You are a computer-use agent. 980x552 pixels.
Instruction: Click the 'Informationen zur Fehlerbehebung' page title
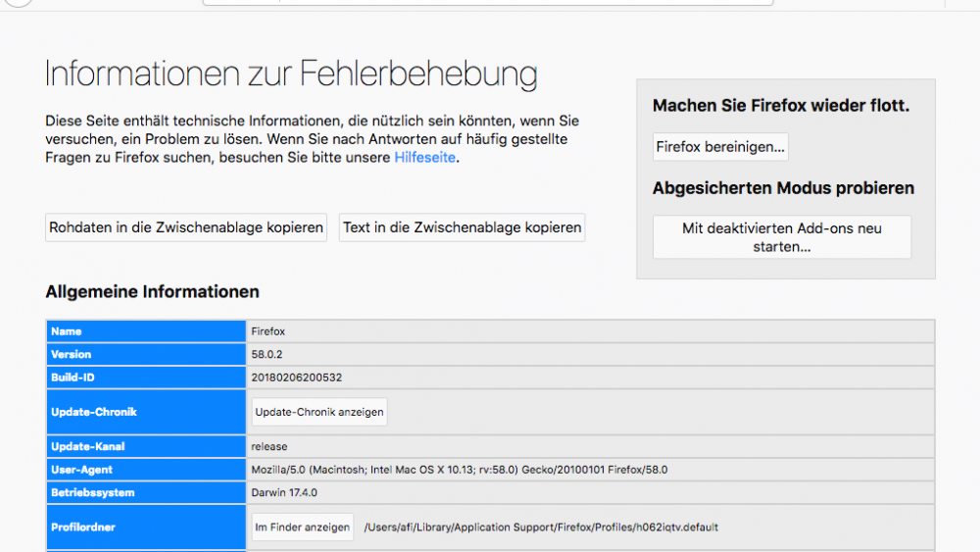coord(291,75)
